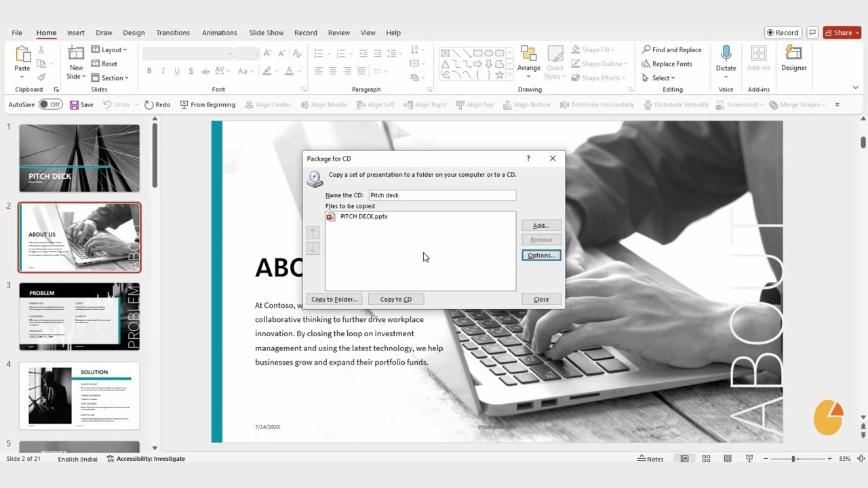Image resolution: width=868 pixels, height=488 pixels.
Task: Click Accessibility: Investigate in status bar
Action: point(146,459)
